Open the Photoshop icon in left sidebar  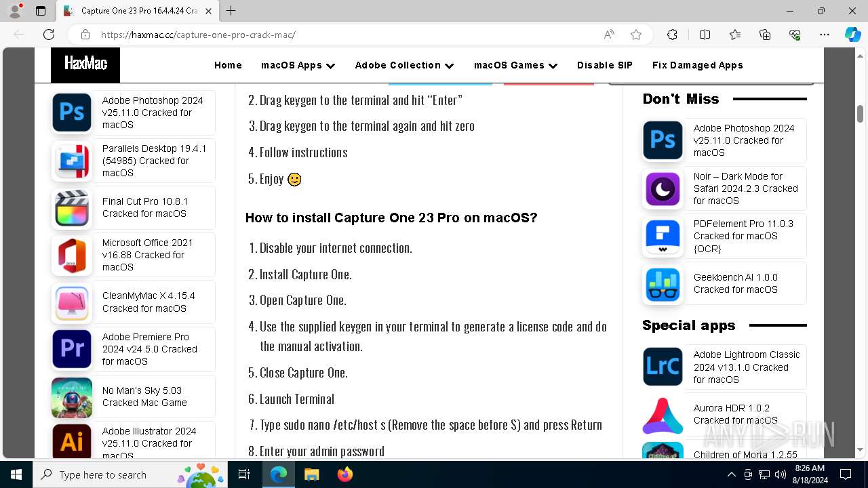72,113
